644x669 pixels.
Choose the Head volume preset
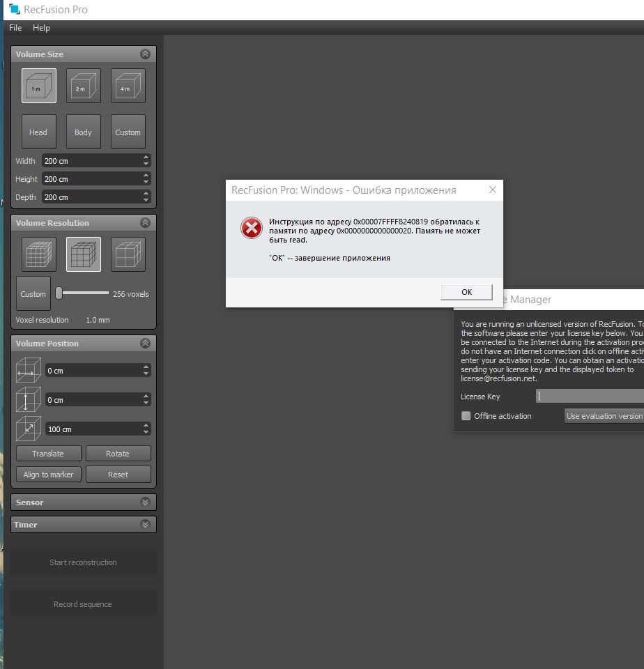(39, 132)
